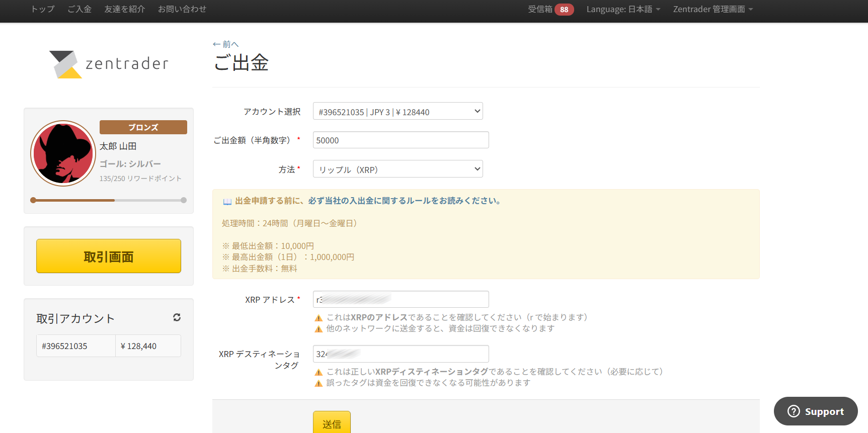The image size is (868, 433).
Task: Open the Support chat widget
Action: click(x=816, y=411)
